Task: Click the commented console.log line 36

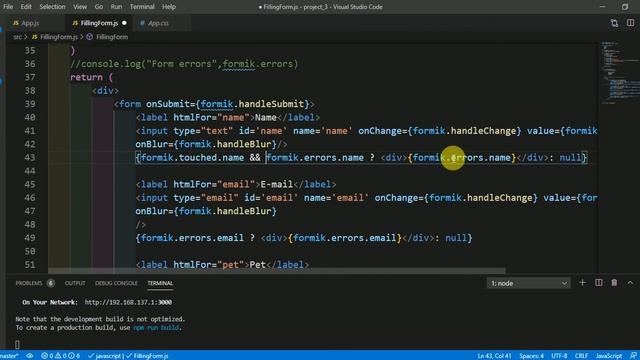Action: tap(184, 64)
